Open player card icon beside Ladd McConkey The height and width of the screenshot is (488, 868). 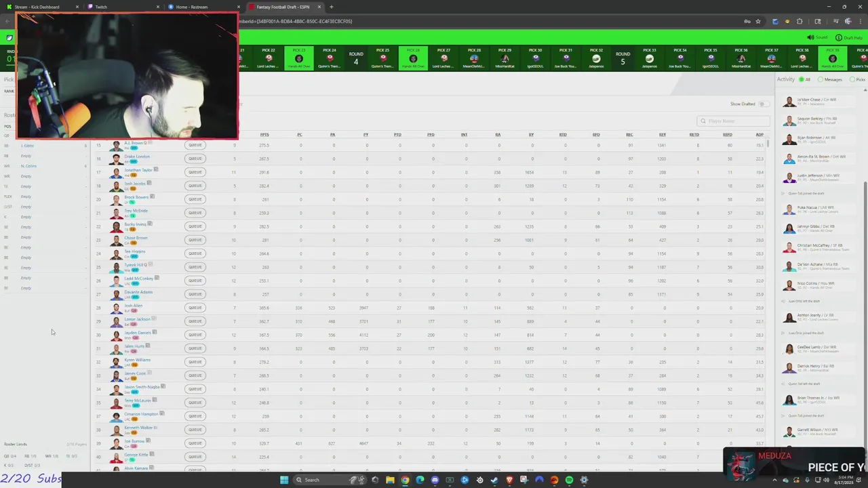[157, 278]
